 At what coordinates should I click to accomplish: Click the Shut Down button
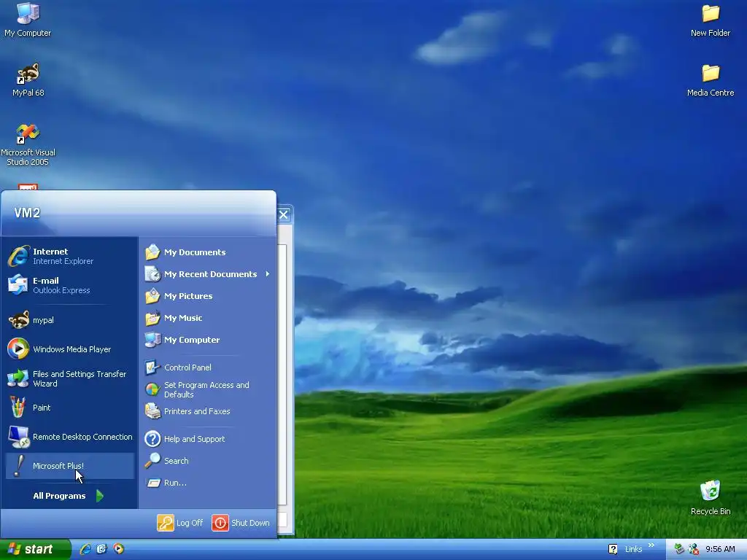241,523
